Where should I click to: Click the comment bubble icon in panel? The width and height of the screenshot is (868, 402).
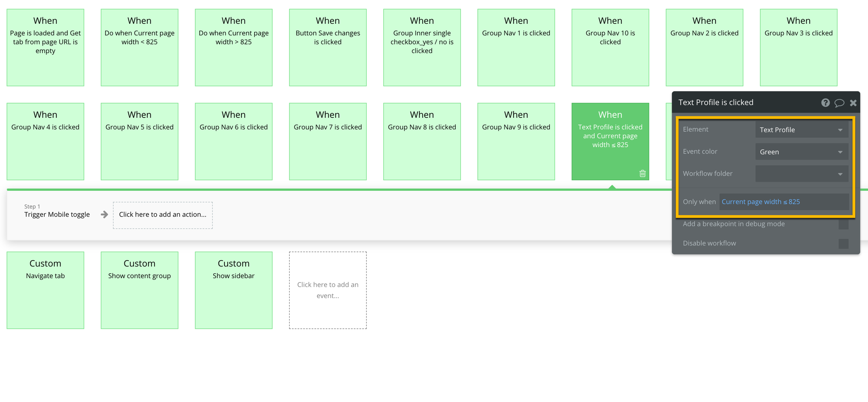(839, 103)
